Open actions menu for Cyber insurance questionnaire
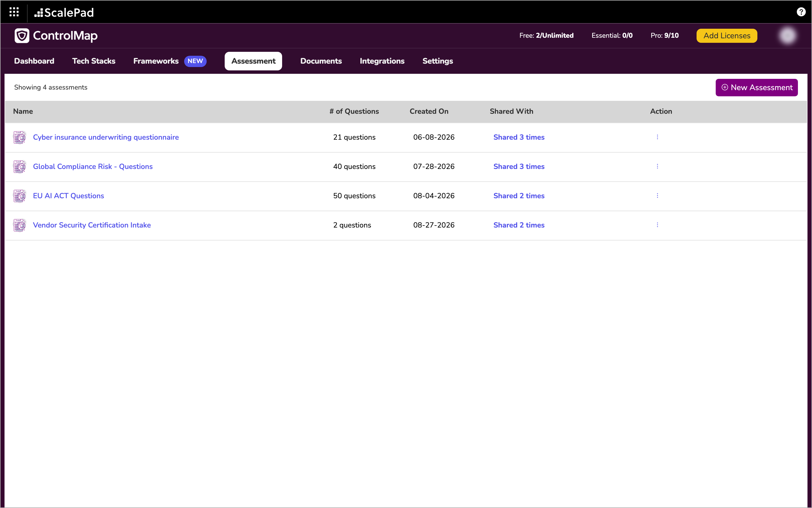Viewport: 812px width, 508px height. pos(657,137)
